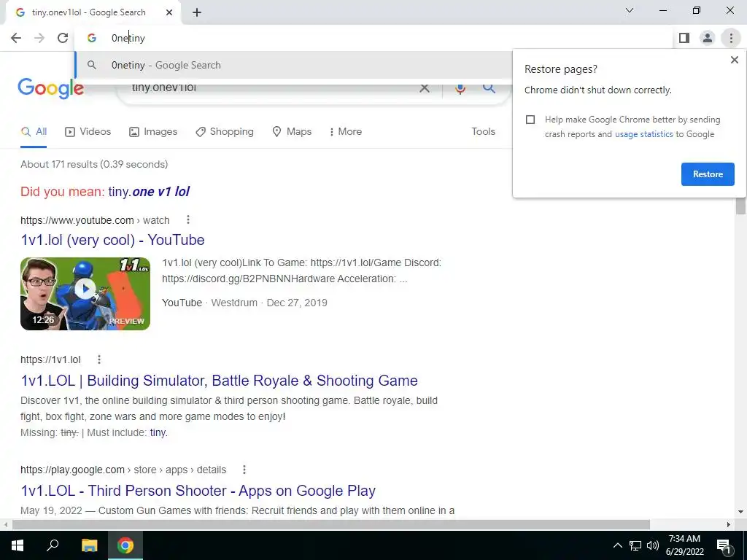Click the vertical scrollbar thumb
This screenshot has height=560, width=747.
click(x=740, y=205)
